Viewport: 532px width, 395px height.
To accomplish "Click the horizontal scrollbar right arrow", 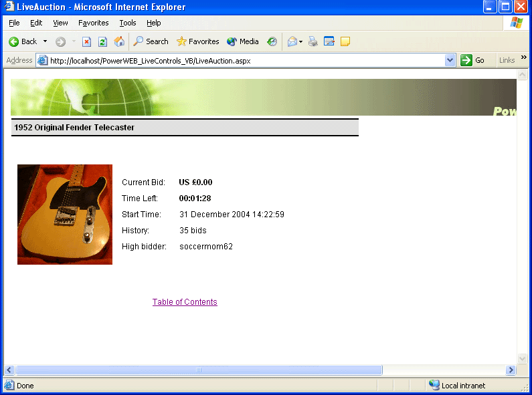I will [511, 370].
